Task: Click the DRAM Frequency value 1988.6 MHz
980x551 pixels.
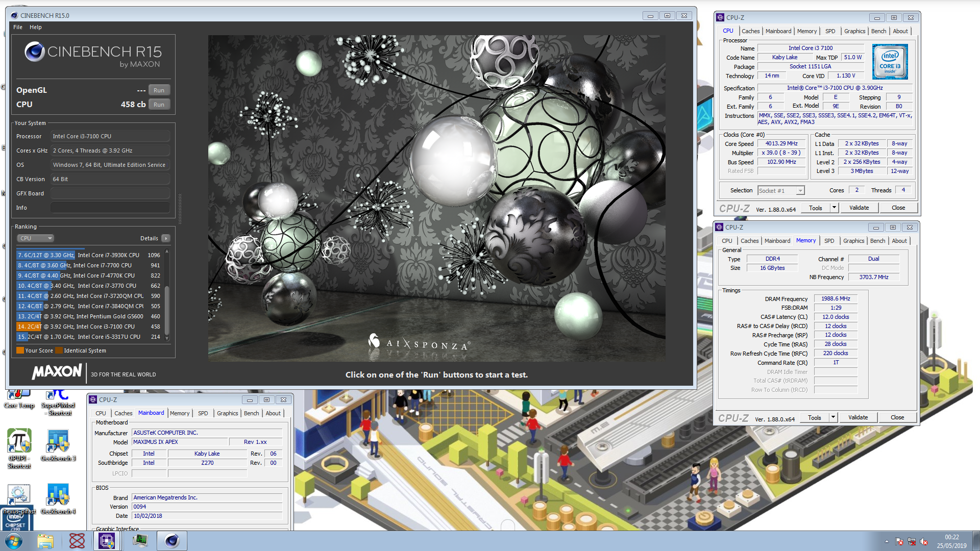Action: 836,298
